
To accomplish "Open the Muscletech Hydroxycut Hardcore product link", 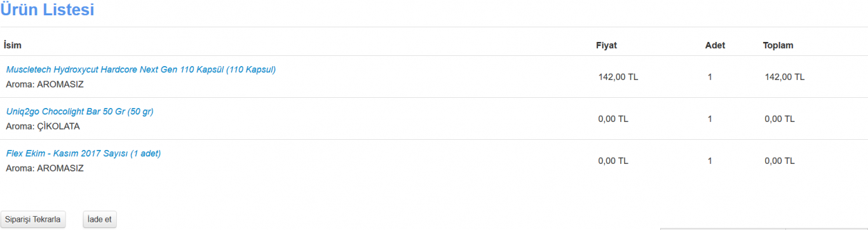I will [140, 70].
